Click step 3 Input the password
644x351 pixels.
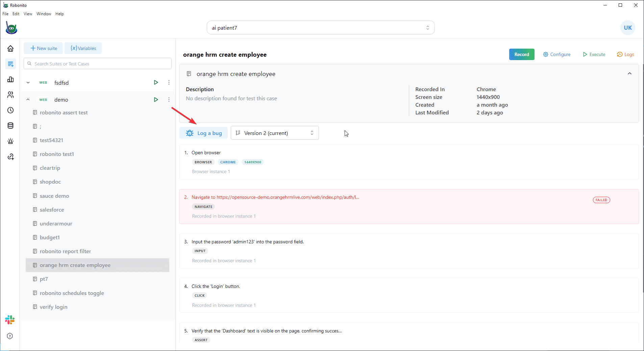tap(409, 251)
